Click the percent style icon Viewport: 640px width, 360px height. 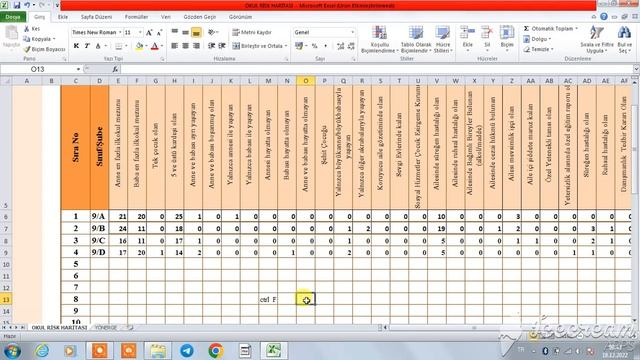[315, 46]
